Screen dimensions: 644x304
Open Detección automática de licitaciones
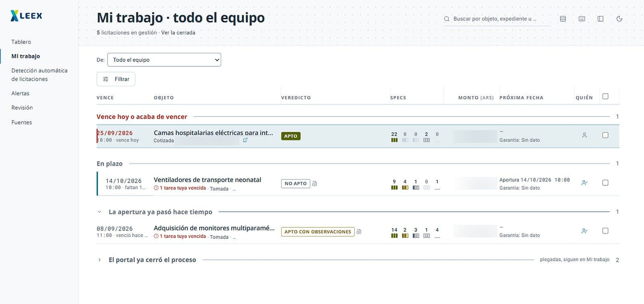click(x=39, y=75)
